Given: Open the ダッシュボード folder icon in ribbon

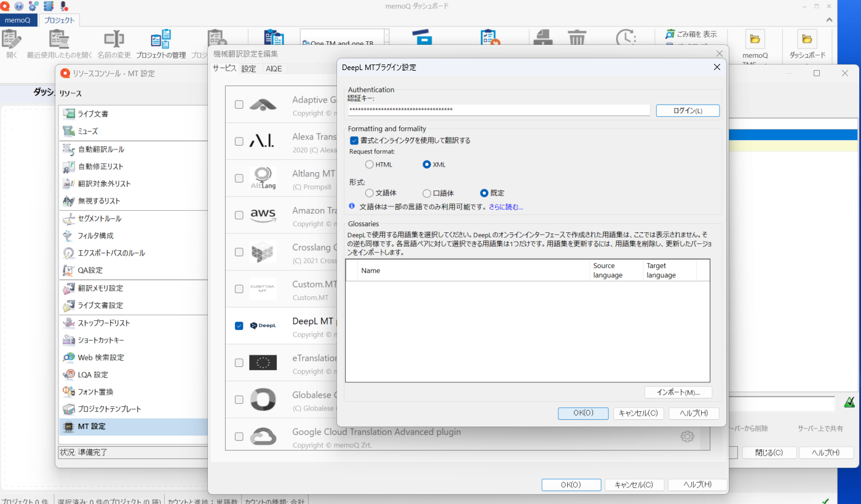Looking at the screenshot, I should pos(807,39).
